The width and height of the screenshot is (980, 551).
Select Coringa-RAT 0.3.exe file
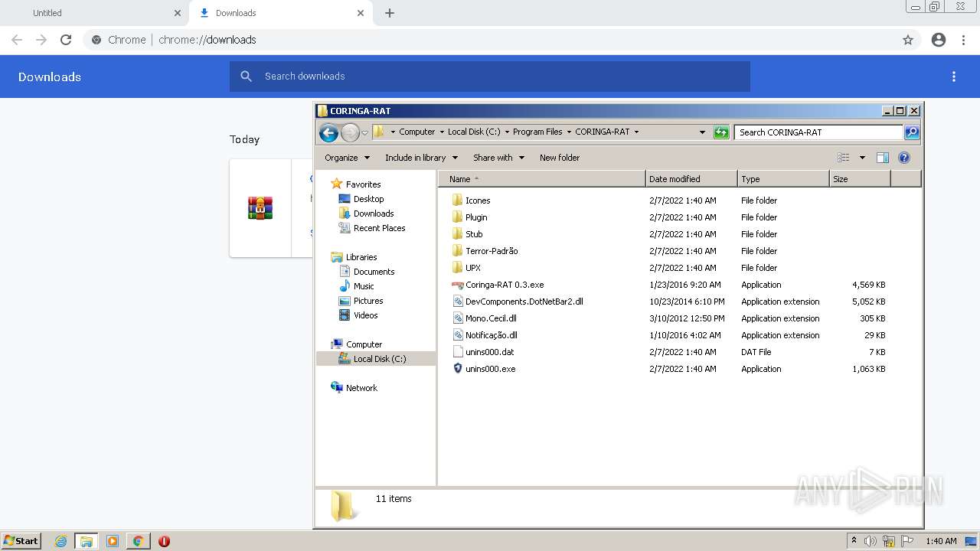[x=505, y=285]
